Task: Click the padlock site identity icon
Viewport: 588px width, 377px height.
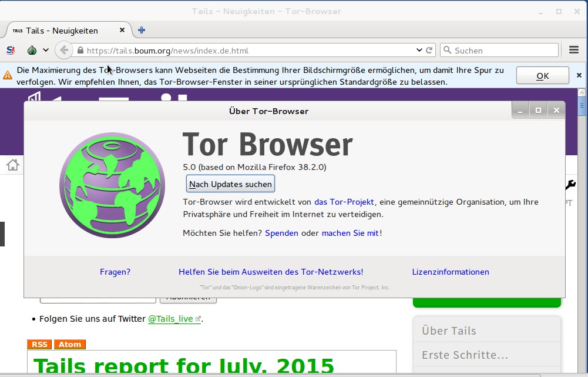Action: (x=80, y=51)
